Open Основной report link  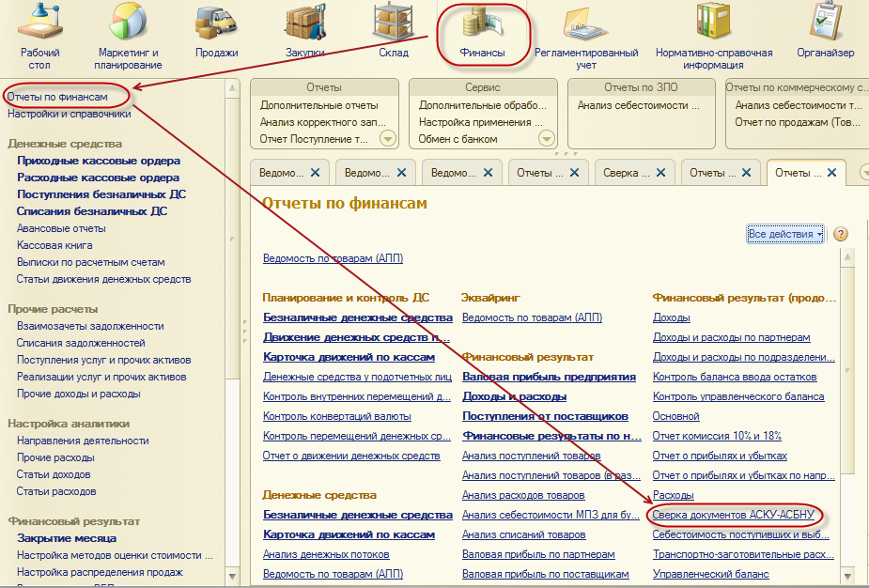click(675, 416)
